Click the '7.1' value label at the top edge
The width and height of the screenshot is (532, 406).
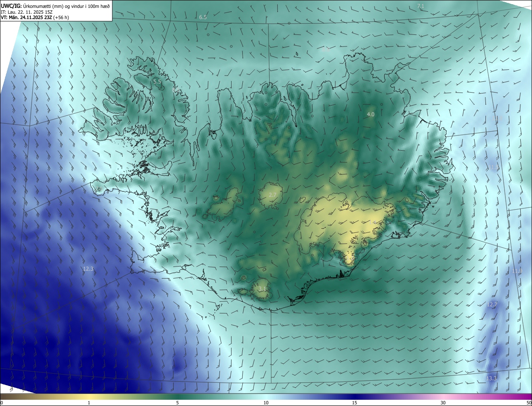(x=421, y=6)
